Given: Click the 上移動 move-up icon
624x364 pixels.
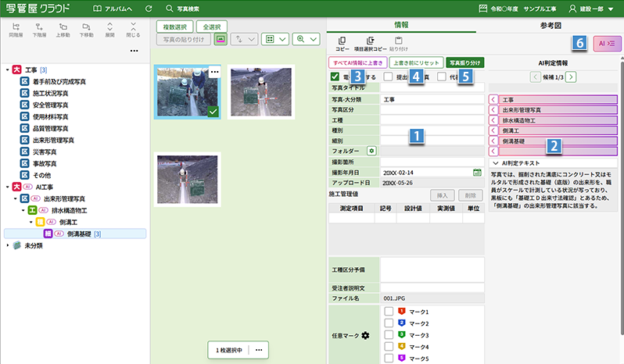Looking at the screenshot, I should (63, 27).
